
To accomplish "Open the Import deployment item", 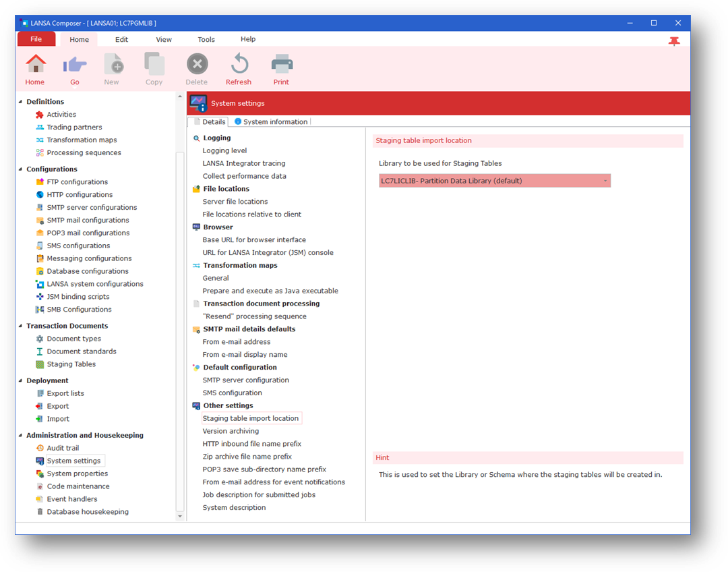I will click(57, 419).
